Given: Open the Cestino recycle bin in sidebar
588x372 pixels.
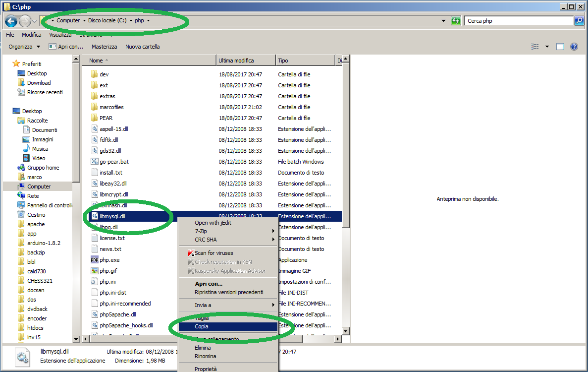Looking at the screenshot, I should 36,215.
